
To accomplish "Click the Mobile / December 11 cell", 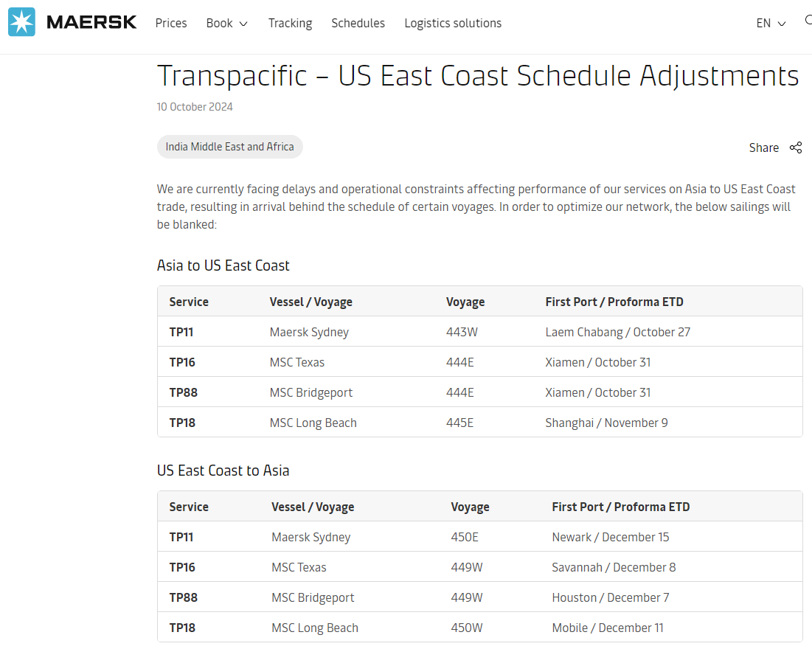I will pyautogui.click(x=607, y=628).
